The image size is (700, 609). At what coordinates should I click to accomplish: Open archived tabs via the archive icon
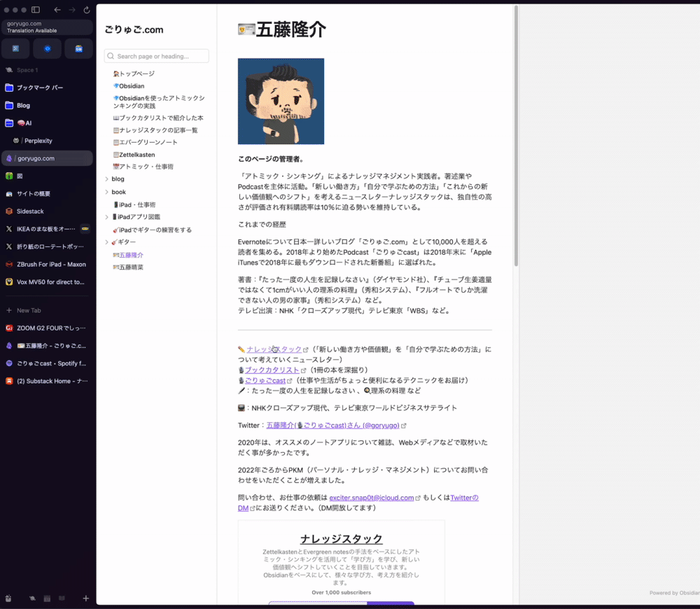click(x=8, y=598)
